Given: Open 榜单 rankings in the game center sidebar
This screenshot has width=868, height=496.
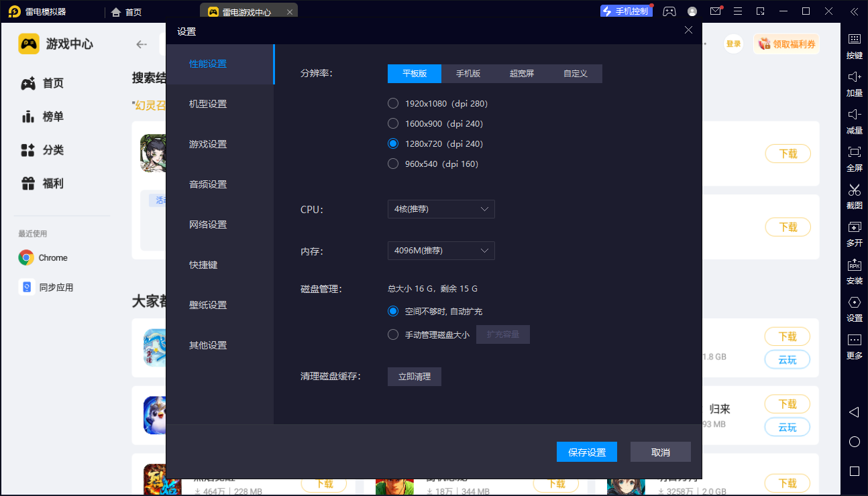Looking at the screenshot, I should [x=43, y=117].
